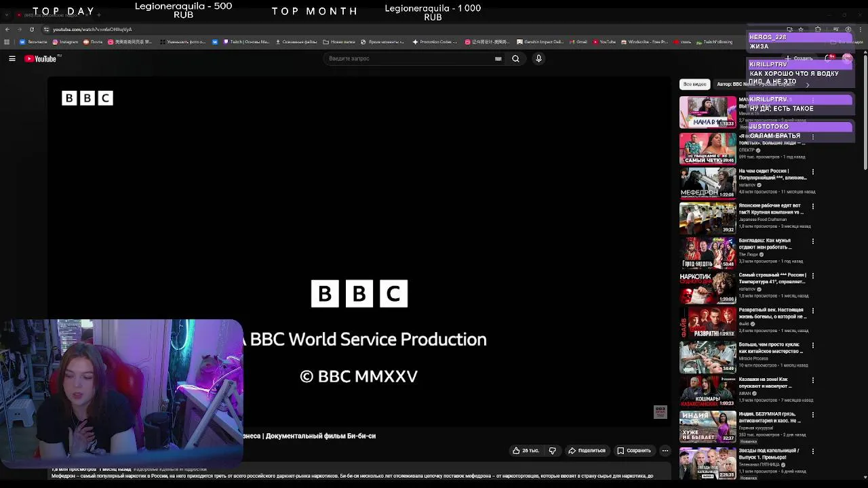The width and height of the screenshot is (868, 488).
Task: Open 'Звезды под капельницей' video title
Action: coord(769,453)
